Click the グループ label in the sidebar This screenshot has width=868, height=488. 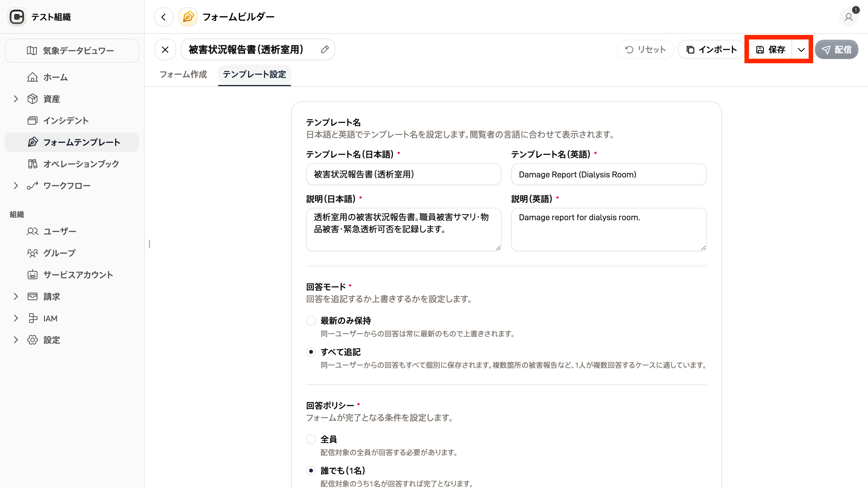click(x=60, y=253)
